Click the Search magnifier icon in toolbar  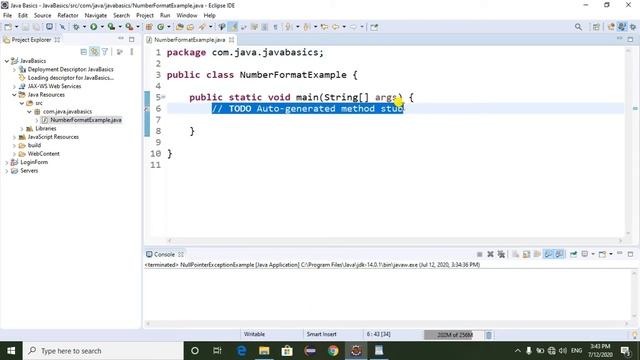click(578, 27)
